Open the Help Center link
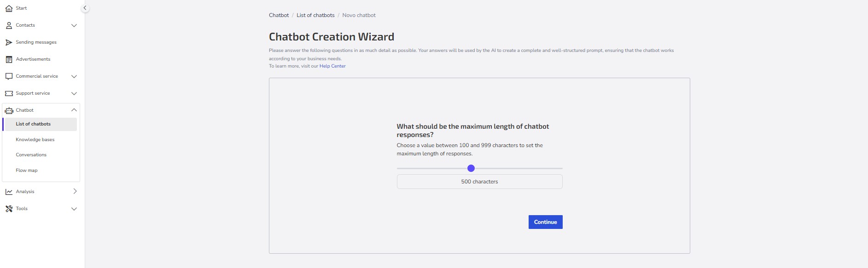Screen dimensions: 868x268 (x=332, y=66)
